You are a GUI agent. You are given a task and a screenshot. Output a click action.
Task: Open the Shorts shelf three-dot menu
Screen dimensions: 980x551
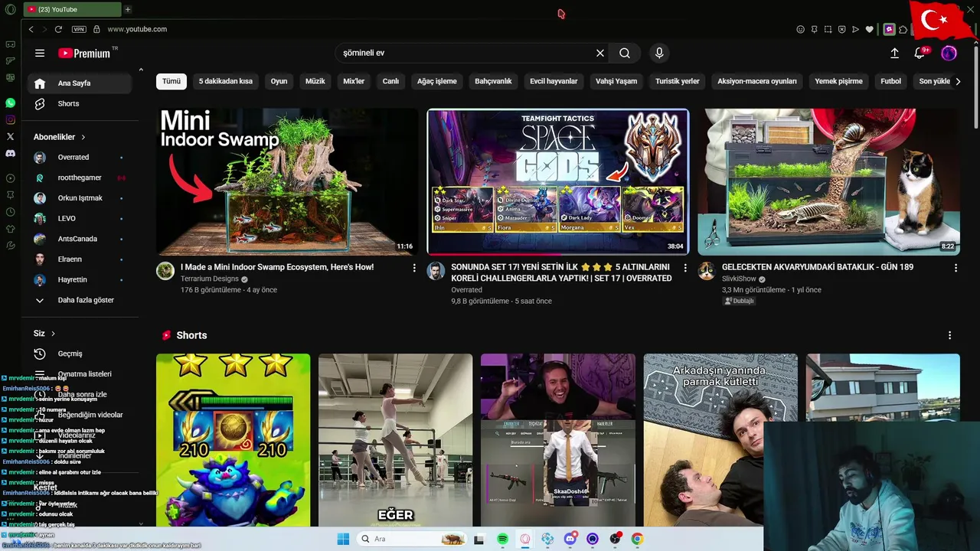tap(949, 335)
